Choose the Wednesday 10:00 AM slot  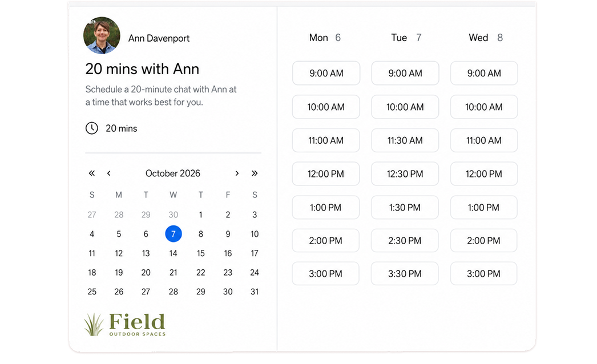(484, 107)
